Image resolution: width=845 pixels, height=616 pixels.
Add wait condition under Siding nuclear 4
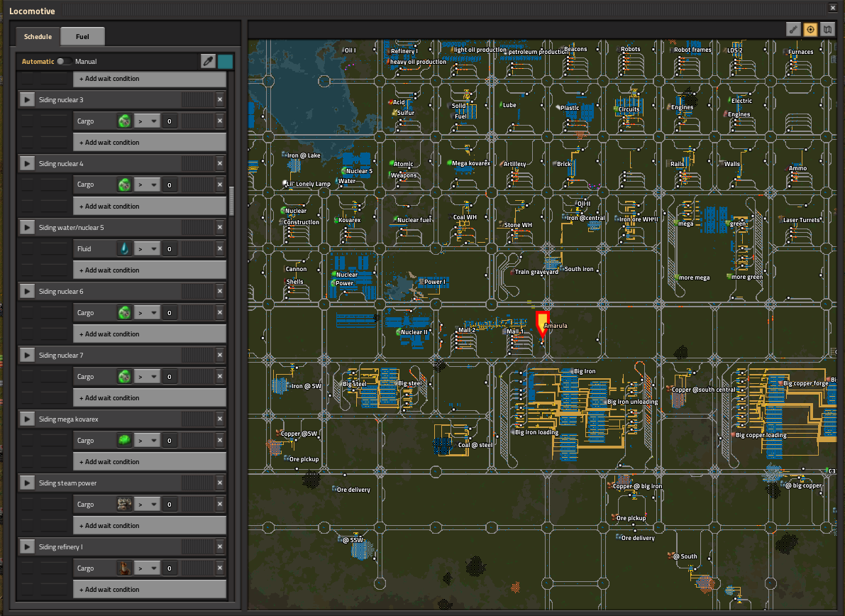click(150, 207)
